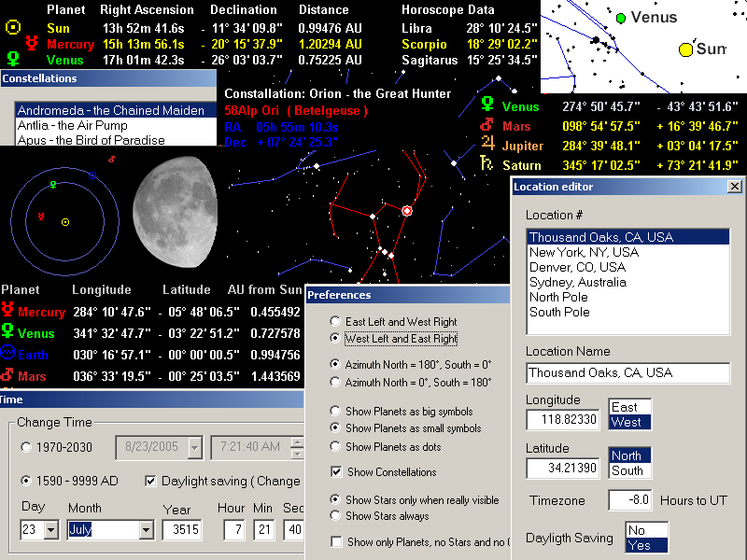
Task: Expand the Day dropdown showing 23
Action: pyautogui.click(x=51, y=529)
